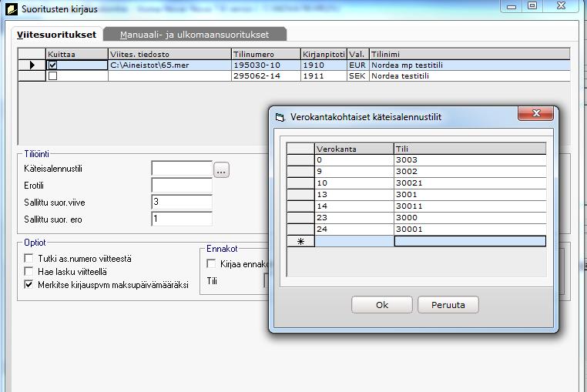This screenshot has width=587, height=392.
Task: Close the Suoritusten kirjaus window
Action: click(x=560, y=6)
